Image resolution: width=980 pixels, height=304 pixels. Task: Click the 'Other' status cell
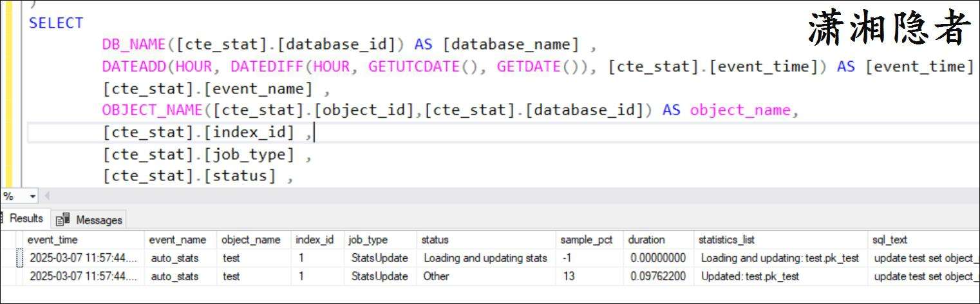pos(436,276)
